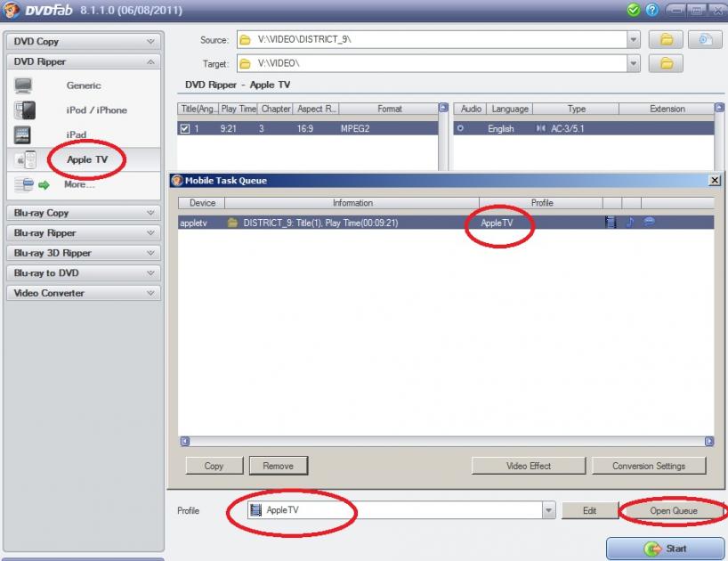Click the Chapter column header
This screenshot has height=561, width=728.
pos(275,109)
